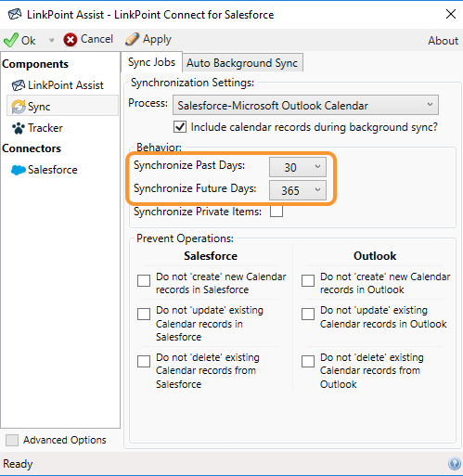The image size is (463, 476).
Task: Close the LinkPoint Assist window
Action: point(451,14)
